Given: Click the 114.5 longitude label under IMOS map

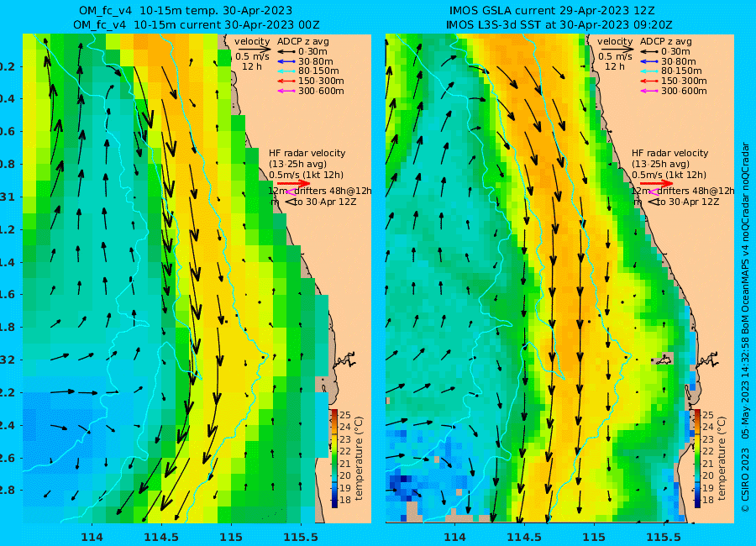Looking at the screenshot, I should pyautogui.click(x=524, y=537).
